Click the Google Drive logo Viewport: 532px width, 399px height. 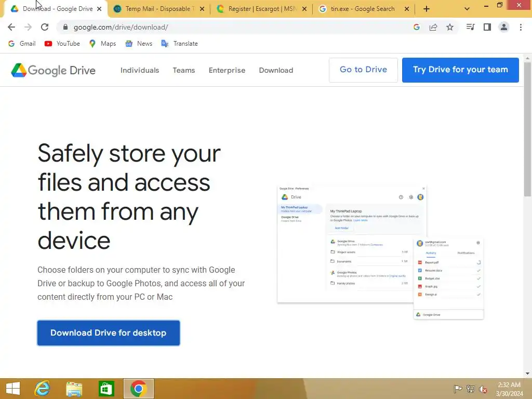coord(54,70)
